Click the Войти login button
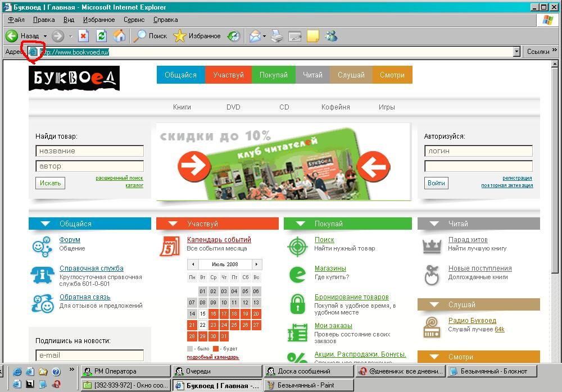 [436, 183]
